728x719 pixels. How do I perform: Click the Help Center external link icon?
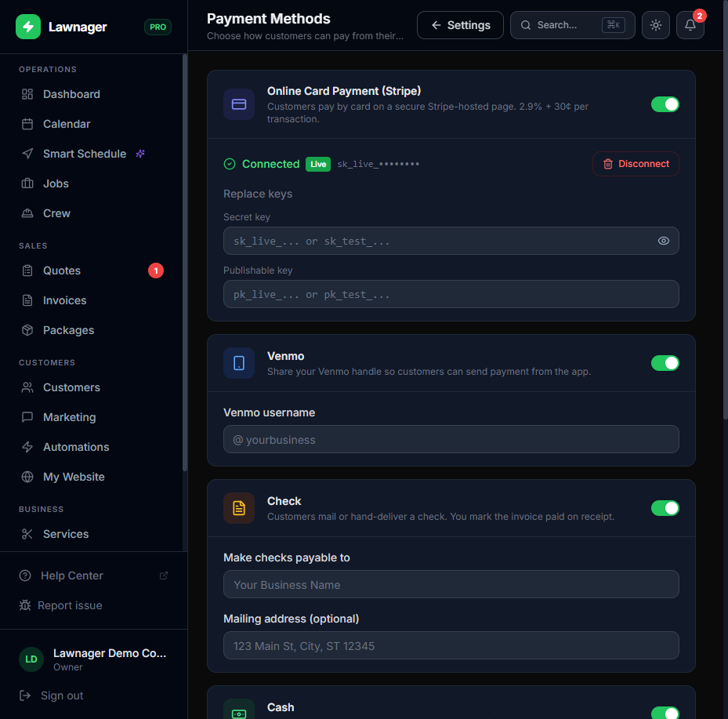pos(164,576)
